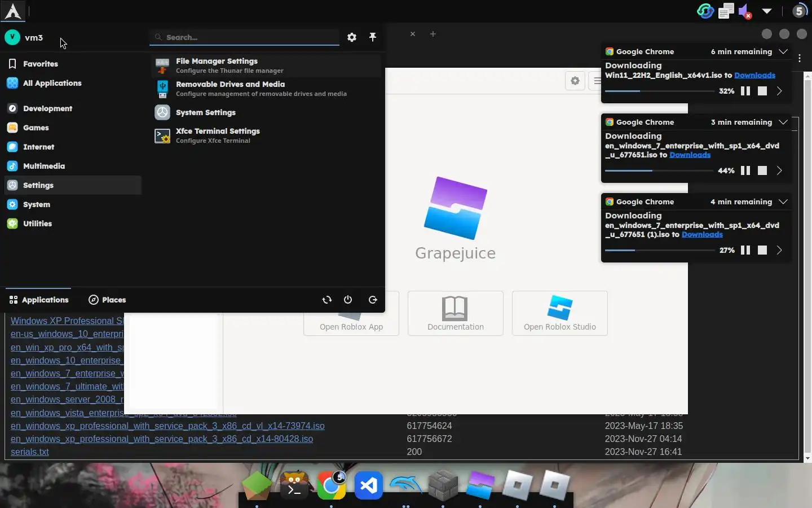This screenshot has height=508, width=812.
Task: Focus the application menu search field
Action: pyautogui.click(x=245, y=37)
